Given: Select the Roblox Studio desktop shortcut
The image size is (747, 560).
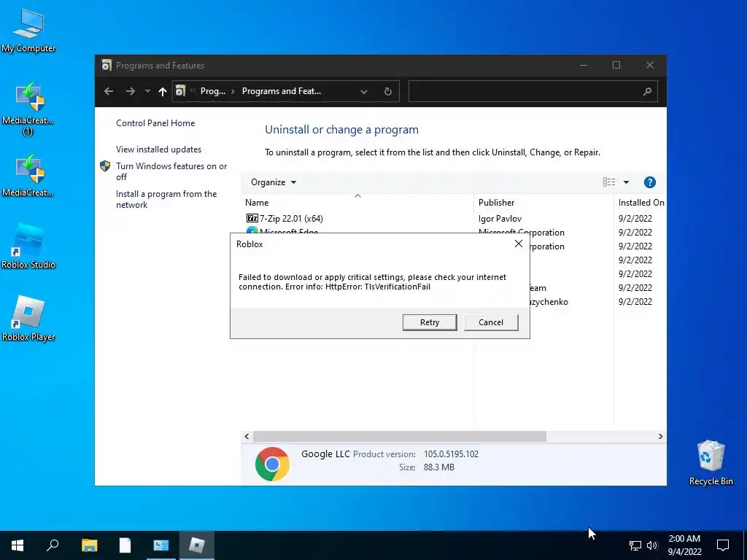Looking at the screenshot, I should pyautogui.click(x=28, y=246).
